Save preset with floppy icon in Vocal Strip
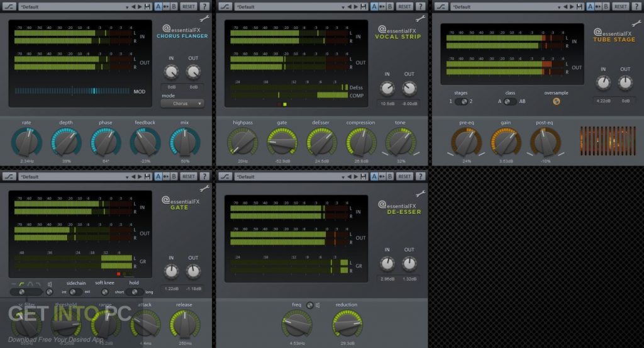Image resolution: width=644 pixels, height=348 pixels. click(363, 6)
